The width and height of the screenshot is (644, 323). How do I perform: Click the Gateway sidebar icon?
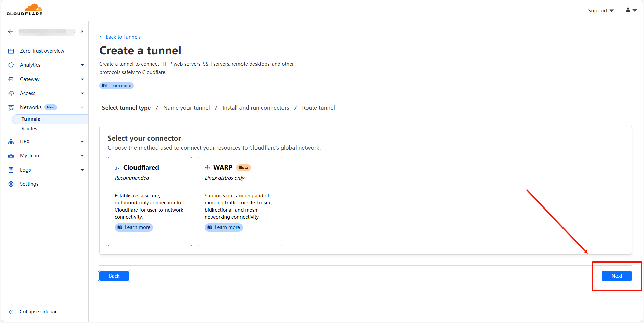pos(11,79)
